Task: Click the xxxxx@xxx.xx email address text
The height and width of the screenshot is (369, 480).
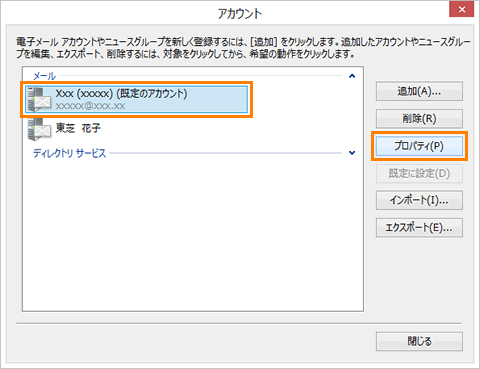Action: coord(90,106)
